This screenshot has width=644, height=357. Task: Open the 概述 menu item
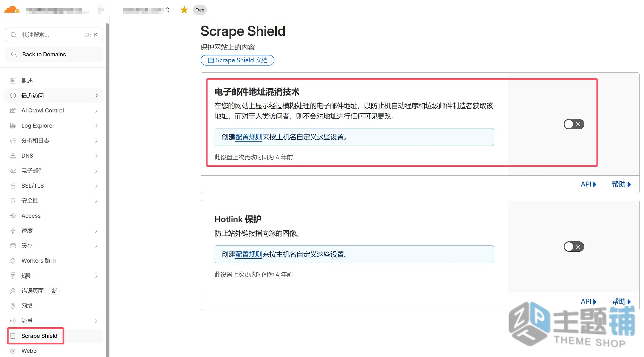pyautogui.click(x=54, y=81)
